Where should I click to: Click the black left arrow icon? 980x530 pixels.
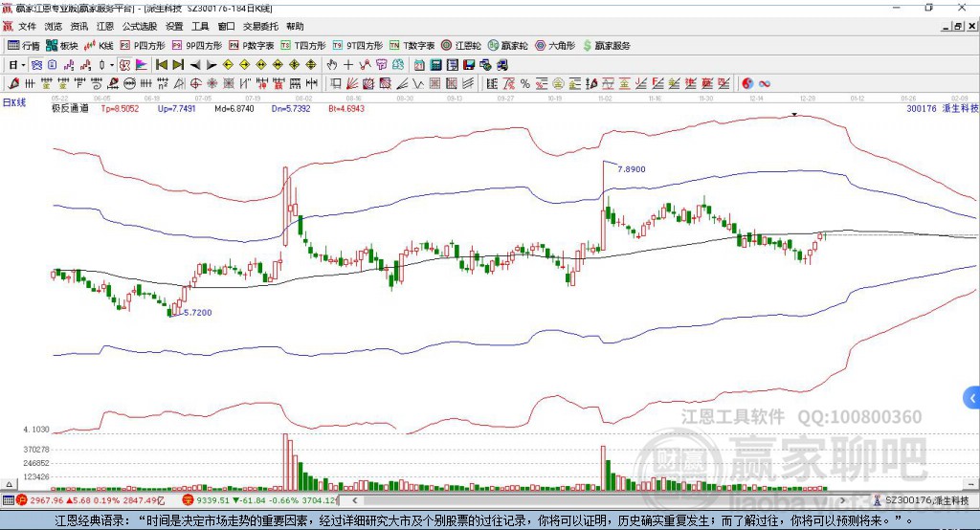pos(195,65)
